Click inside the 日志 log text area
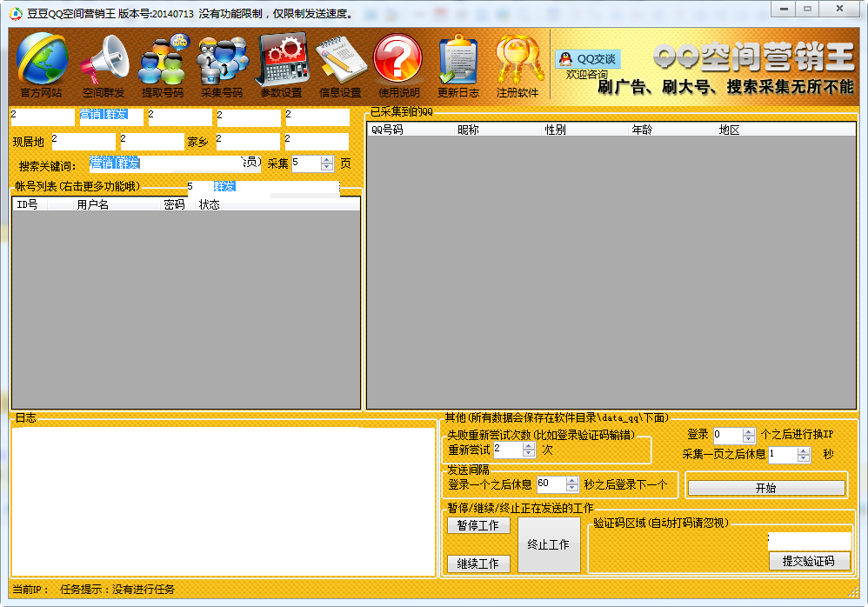Image resolution: width=868 pixels, height=607 pixels. click(x=224, y=502)
